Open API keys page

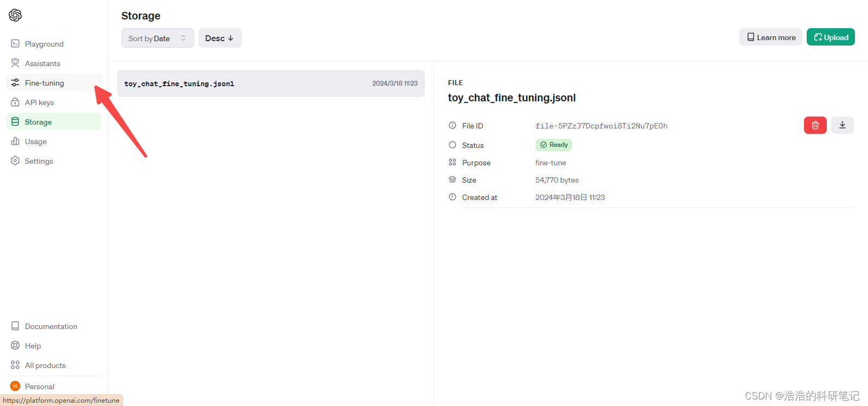tap(54, 102)
